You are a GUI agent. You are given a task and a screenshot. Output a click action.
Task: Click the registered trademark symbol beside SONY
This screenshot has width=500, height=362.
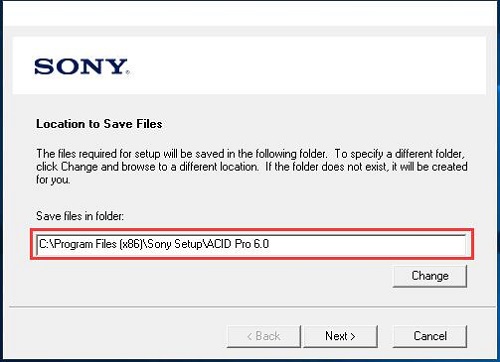click(128, 72)
